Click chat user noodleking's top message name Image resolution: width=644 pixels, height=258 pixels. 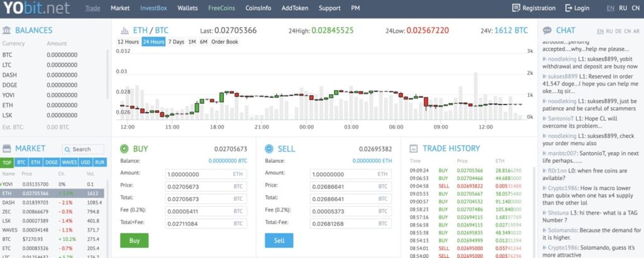[562, 59]
